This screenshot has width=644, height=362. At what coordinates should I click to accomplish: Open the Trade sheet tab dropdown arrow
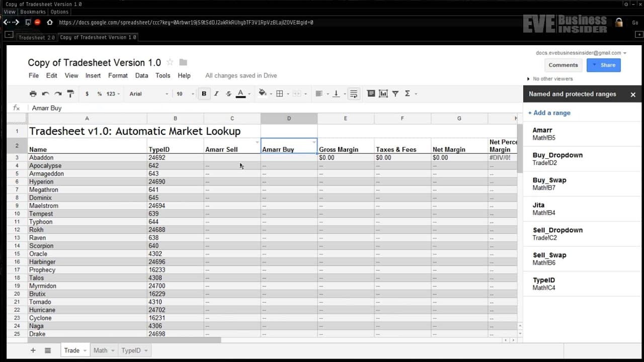(85, 350)
